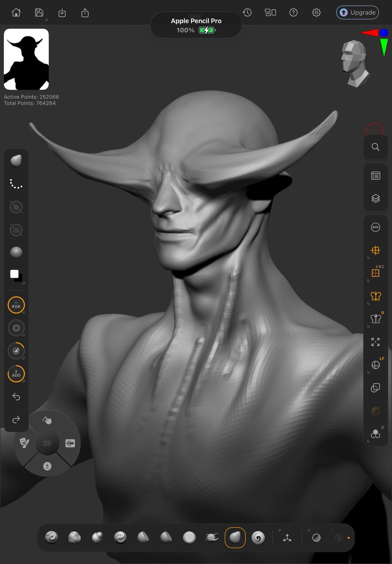Screen dimensions: 392x564
Task: Open the transform gizmo axes tool
Action: (287, 537)
